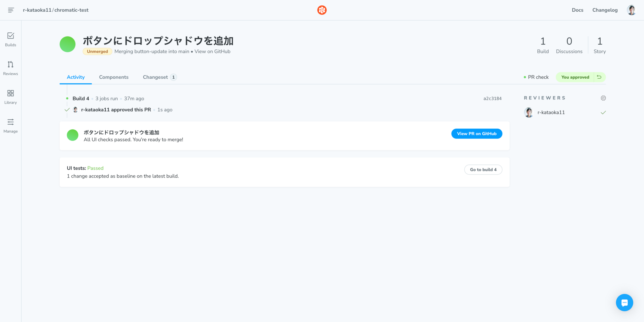Open the Docs page
This screenshot has width=644, height=322.
click(x=577, y=10)
